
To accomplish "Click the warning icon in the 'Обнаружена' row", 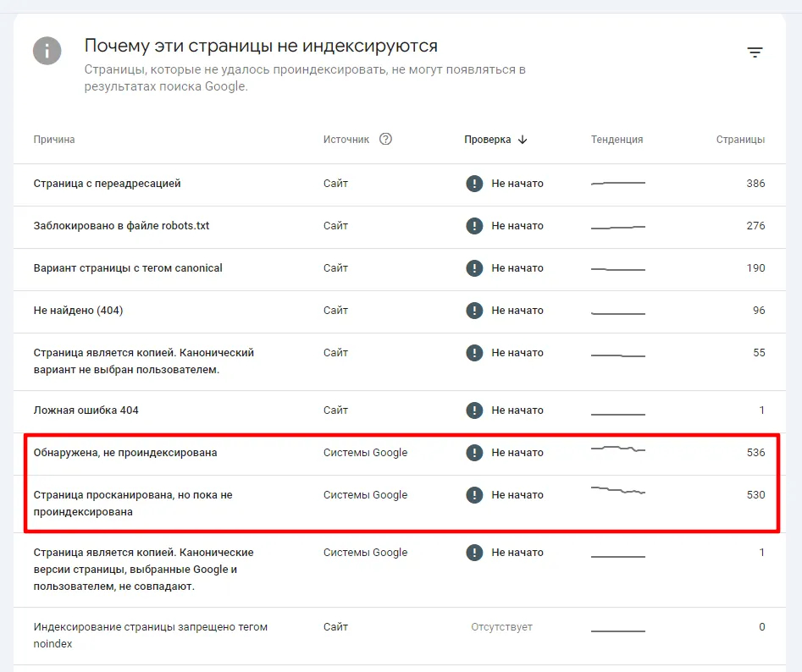I will point(474,453).
